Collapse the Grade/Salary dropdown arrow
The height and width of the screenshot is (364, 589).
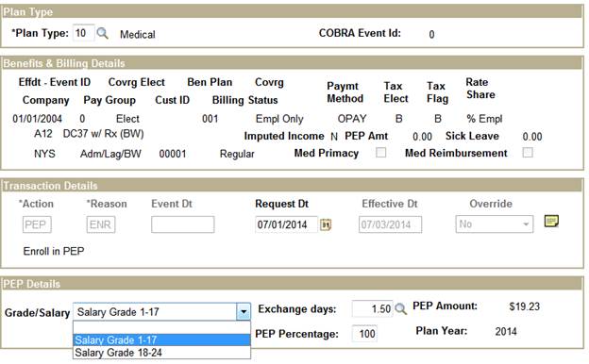tap(244, 312)
